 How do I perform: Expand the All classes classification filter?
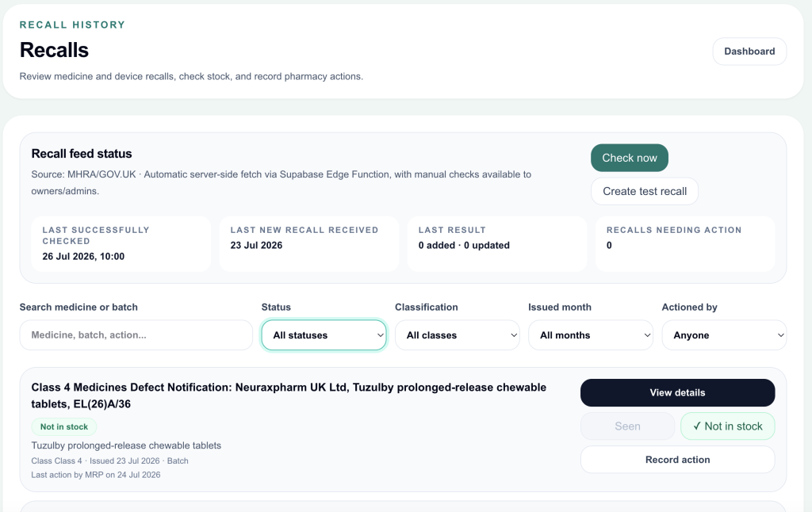click(458, 335)
